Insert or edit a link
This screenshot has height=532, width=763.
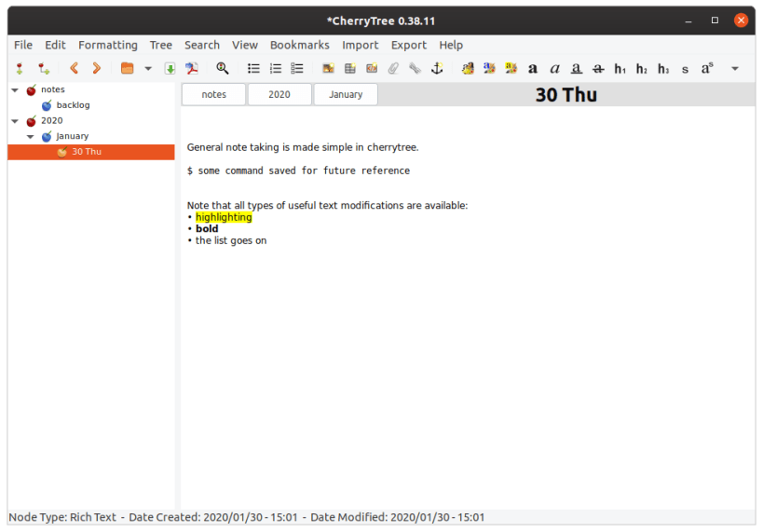tap(415, 69)
